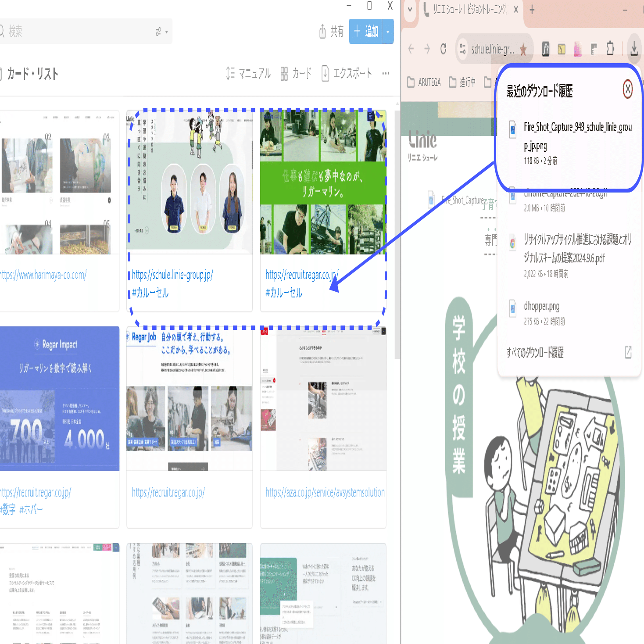Open すべてのダウンロード履歴 link
644x644 pixels.
(x=535, y=352)
